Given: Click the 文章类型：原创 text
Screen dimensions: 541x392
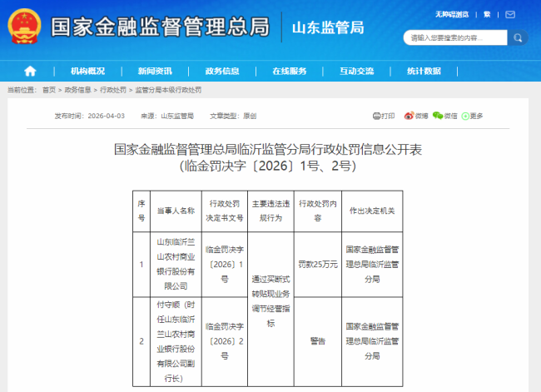Looking at the screenshot, I should click(233, 116).
